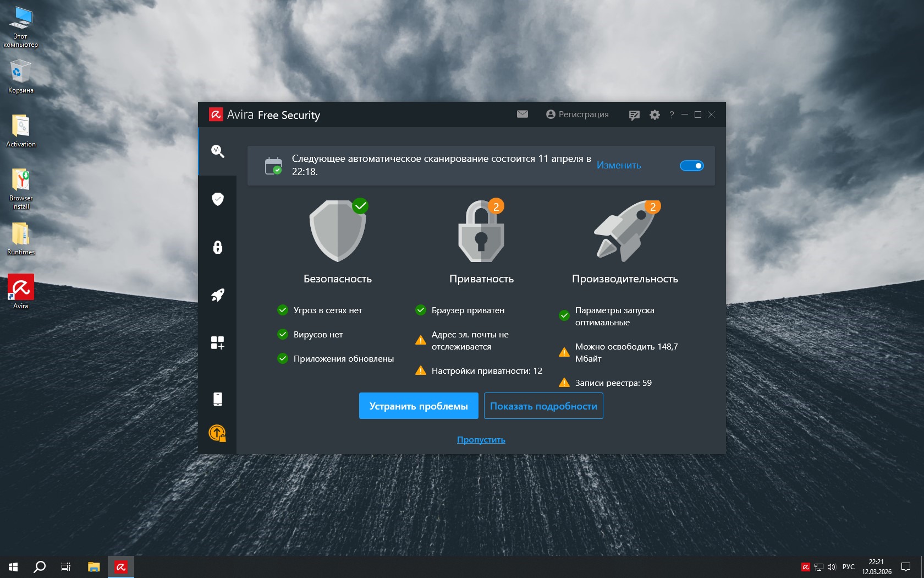Image resolution: width=924 pixels, height=578 pixels.
Task: Open settings via the gear icon
Action: [x=654, y=115]
